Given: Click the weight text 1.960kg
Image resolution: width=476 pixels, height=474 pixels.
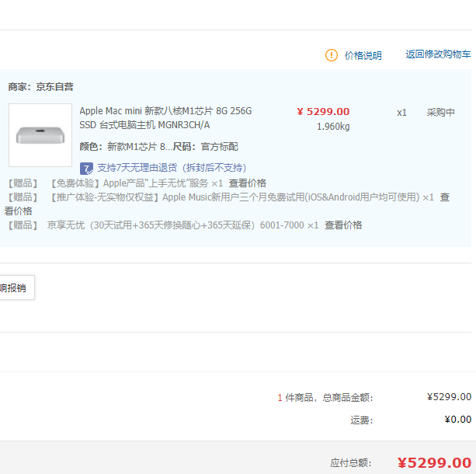Looking at the screenshot, I should click(x=333, y=127).
